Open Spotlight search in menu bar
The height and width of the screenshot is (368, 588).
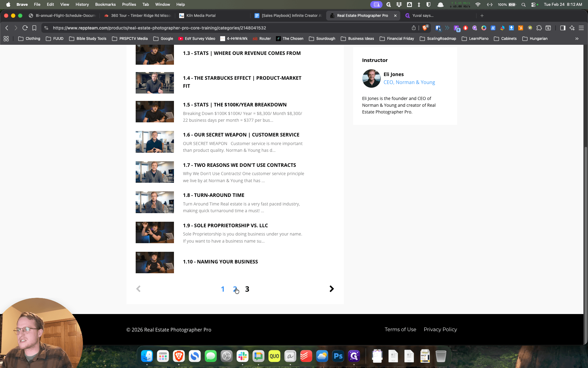pos(523,5)
